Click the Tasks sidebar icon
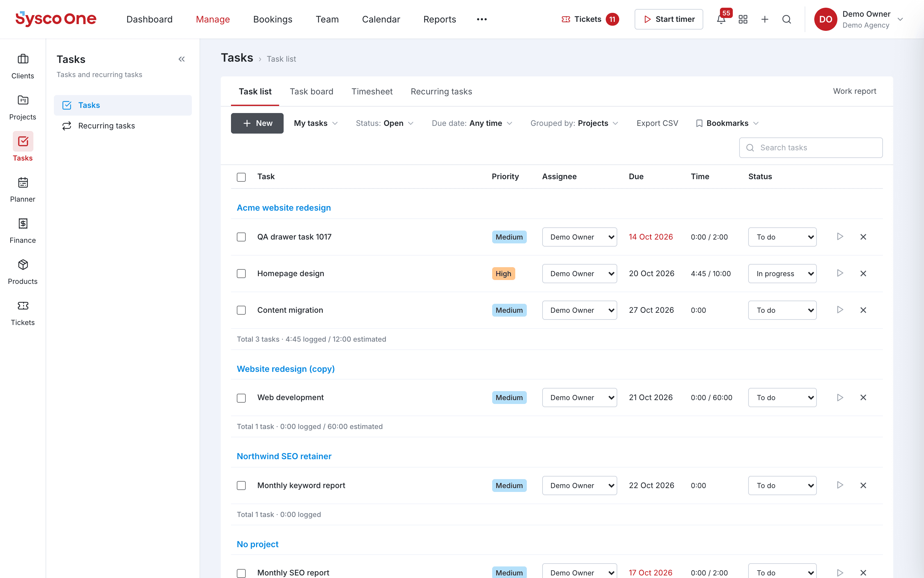Image resolution: width=924 pixels, height=578 pixels. pos(22,147)
